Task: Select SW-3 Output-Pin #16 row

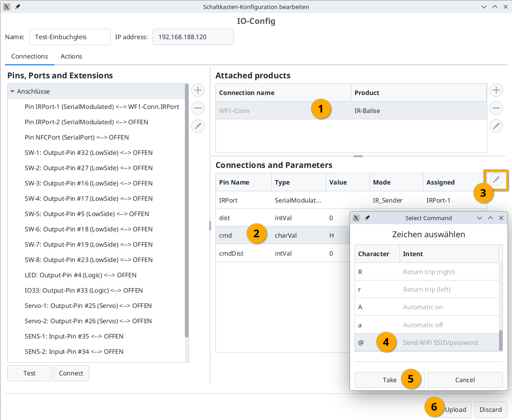Action: click(x=96, y=183)
